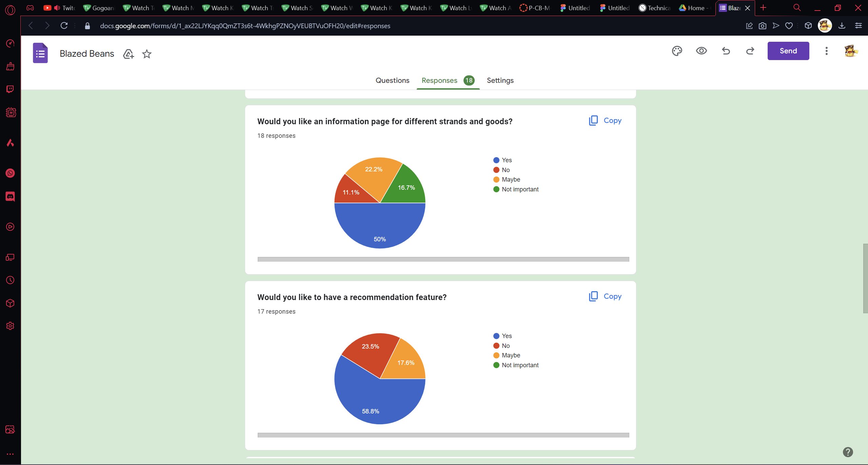The image size is (868, 465).
Task: Click the help question mark icon
Action: click(848, 452)
